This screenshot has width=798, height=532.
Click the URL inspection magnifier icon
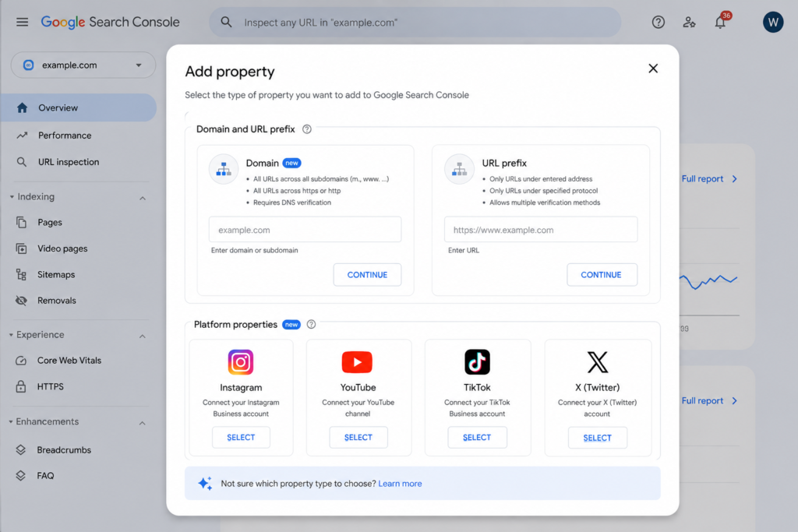tap(21, 162)
